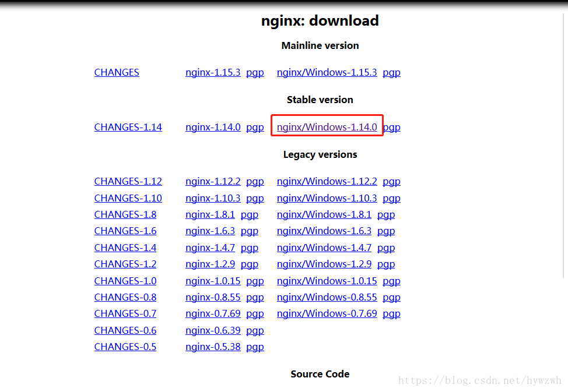The width and height of the screenshot is (568, 392).
Task: Open pgp signature for nginx-0.6.39
Action: pos(255,331)
